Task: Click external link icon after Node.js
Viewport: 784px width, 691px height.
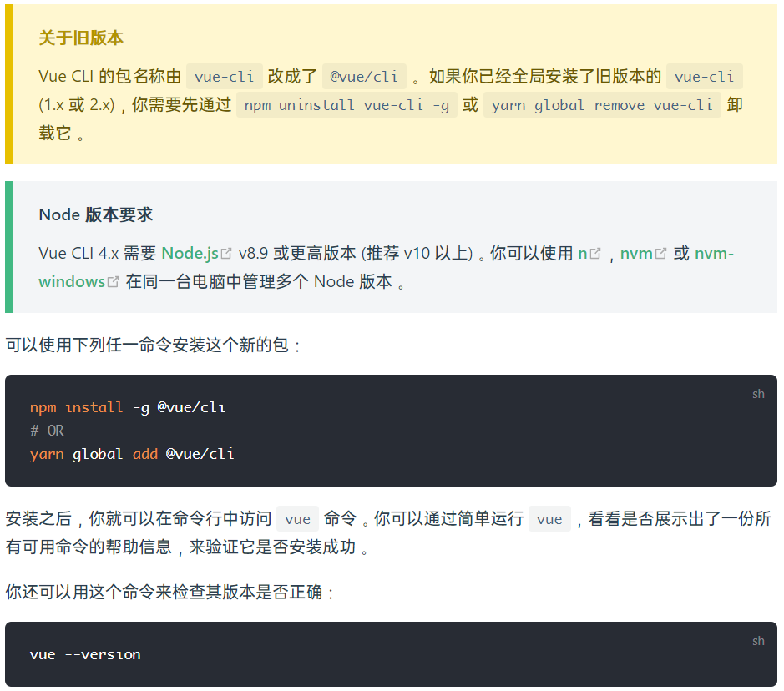Action: coord(226,254)
